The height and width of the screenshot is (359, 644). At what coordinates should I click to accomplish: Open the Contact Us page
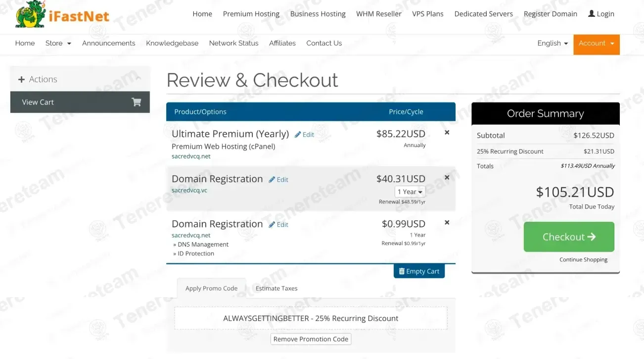pos(324,43)
